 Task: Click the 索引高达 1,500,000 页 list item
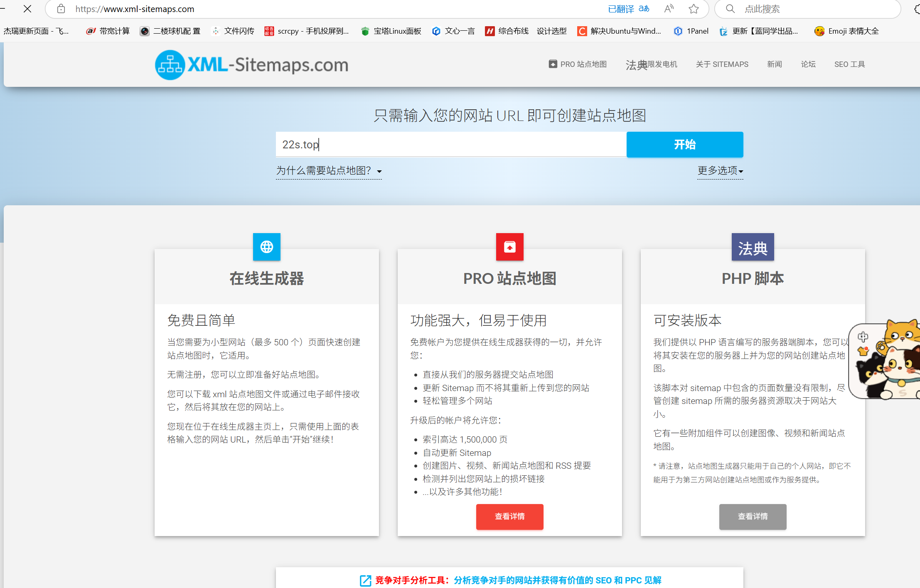(465, 440)
